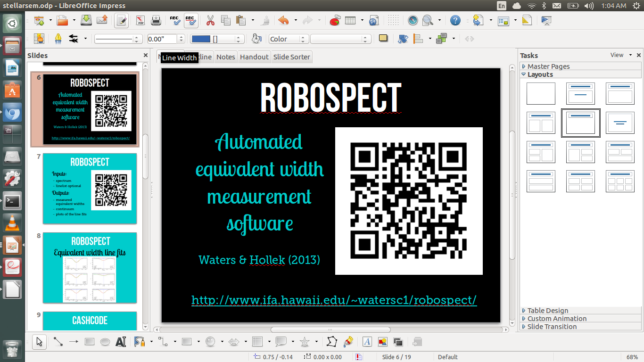Screen dimensions: 644x362
Task: Export the presentation as PDF
Action: point(140,20)
